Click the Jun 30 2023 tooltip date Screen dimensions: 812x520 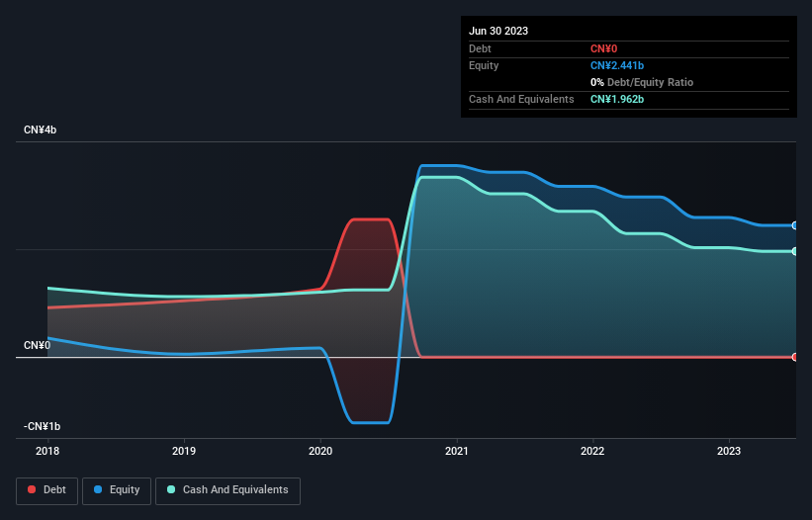click(x=498, y=31)
